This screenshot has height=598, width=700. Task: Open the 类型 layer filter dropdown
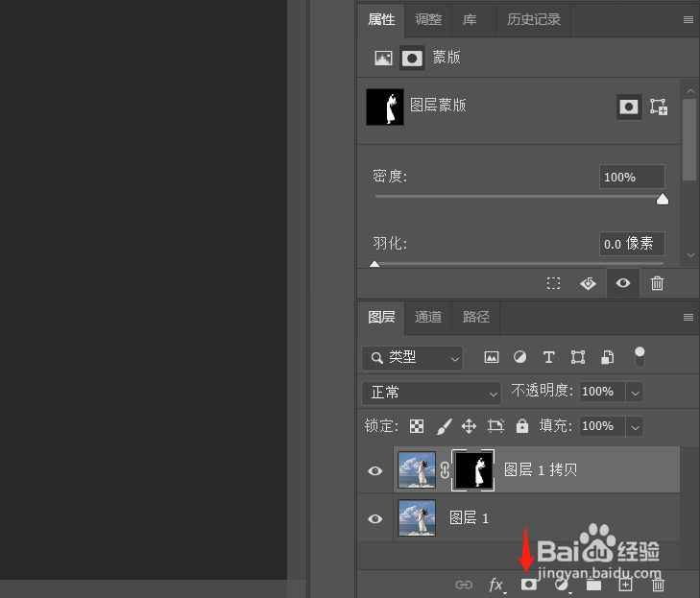coord(413,358)
